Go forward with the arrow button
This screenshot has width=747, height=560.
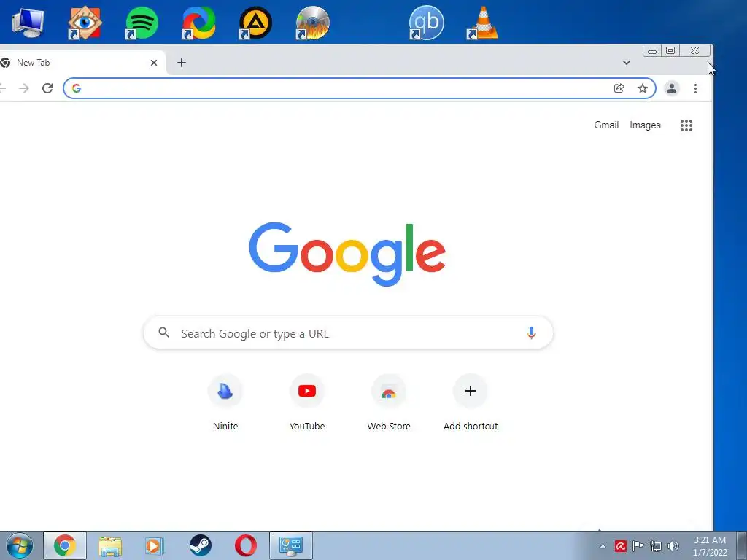[24, 88]
